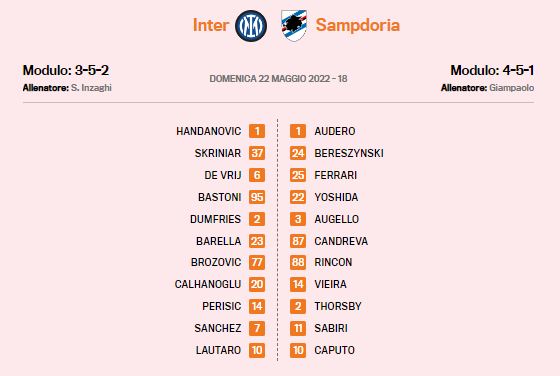
Task: Click Bastoni's number 95 badge
Action: tap(257, 197)
